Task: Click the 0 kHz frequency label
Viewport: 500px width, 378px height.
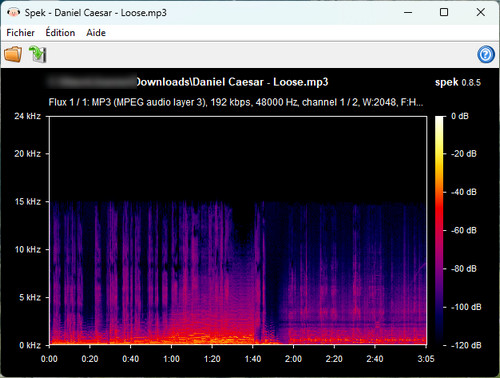Action: (x=30, y=345)
